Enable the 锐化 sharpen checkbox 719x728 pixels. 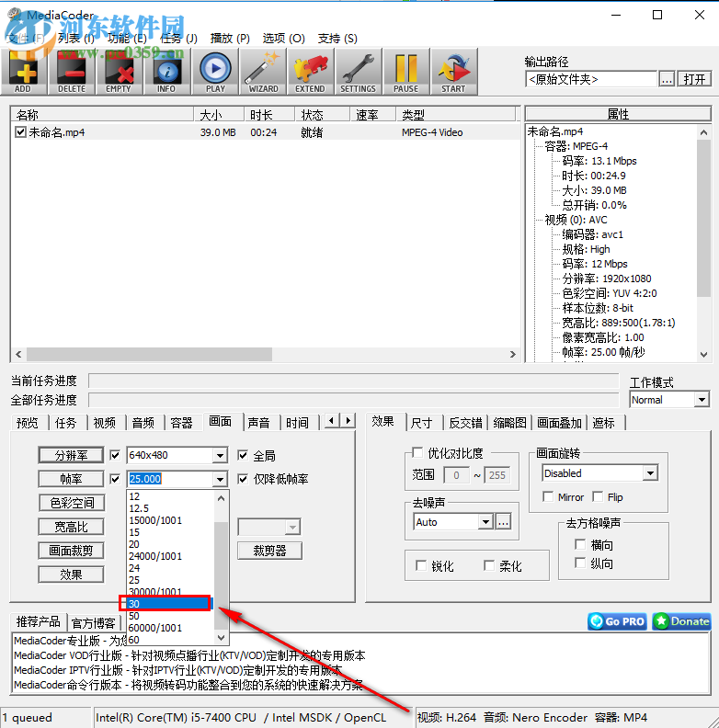click(421, 565)
